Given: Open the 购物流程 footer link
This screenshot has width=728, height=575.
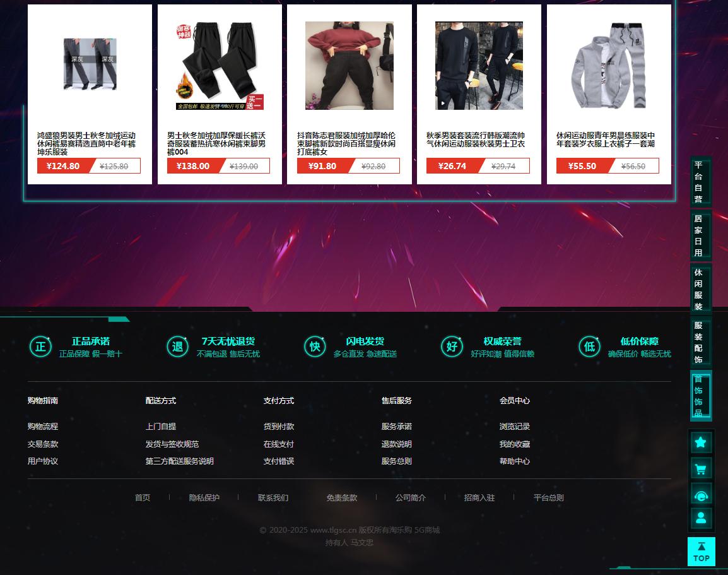Looking at the screenshot, I should (43, 427).
